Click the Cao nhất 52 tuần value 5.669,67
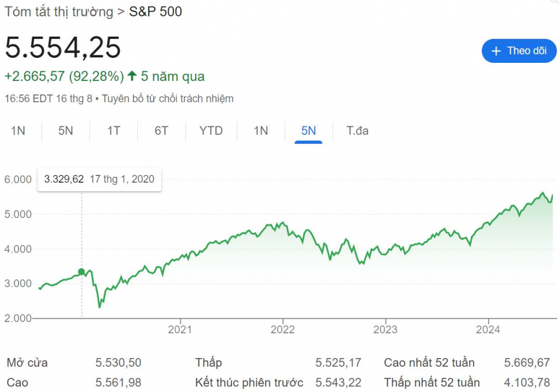Viewport: 560px width, 392px height. (x=527, y=362)
